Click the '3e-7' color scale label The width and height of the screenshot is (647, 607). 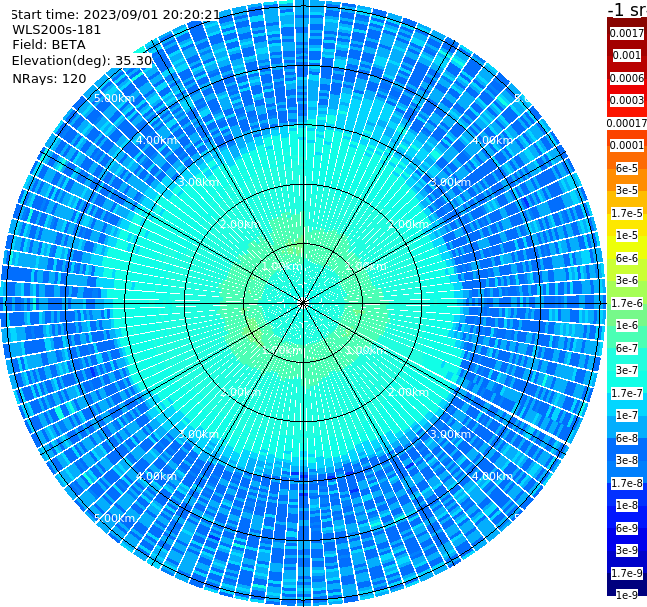click(627, 370)
